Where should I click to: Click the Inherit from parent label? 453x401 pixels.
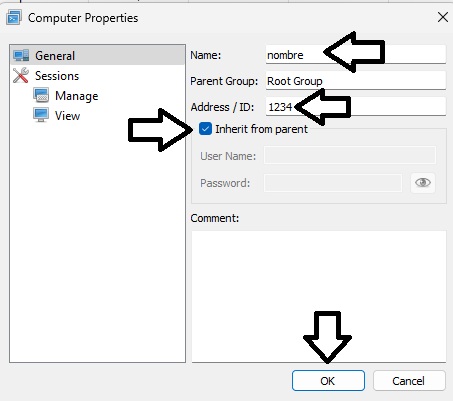pos(261,129)
